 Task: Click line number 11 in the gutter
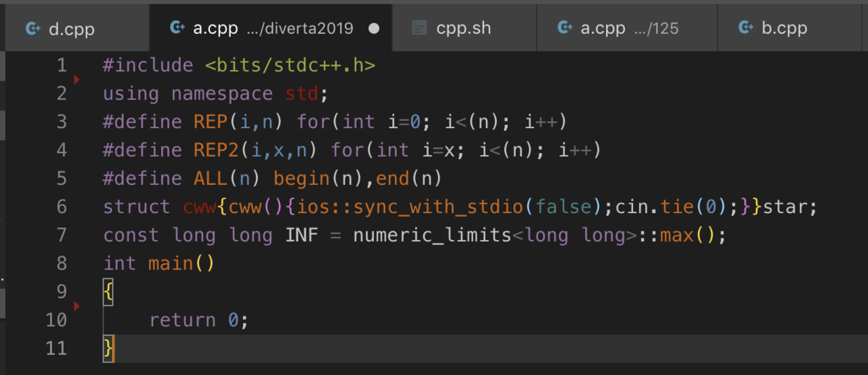click(x=56, y=348)
